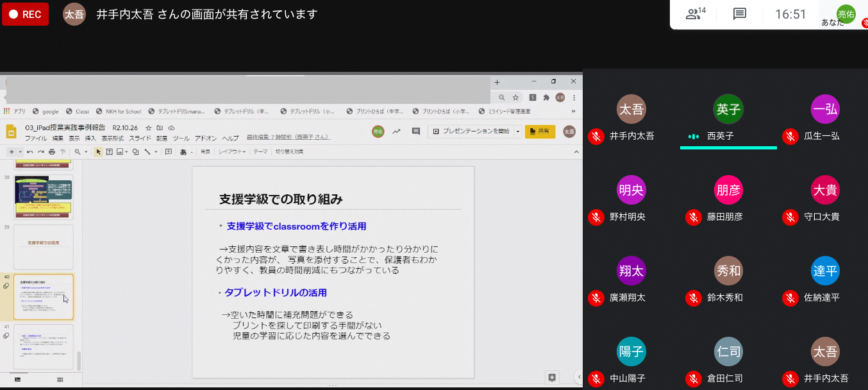
Task: Show more bookmarks with the chevron
Action: click(573, 111)
